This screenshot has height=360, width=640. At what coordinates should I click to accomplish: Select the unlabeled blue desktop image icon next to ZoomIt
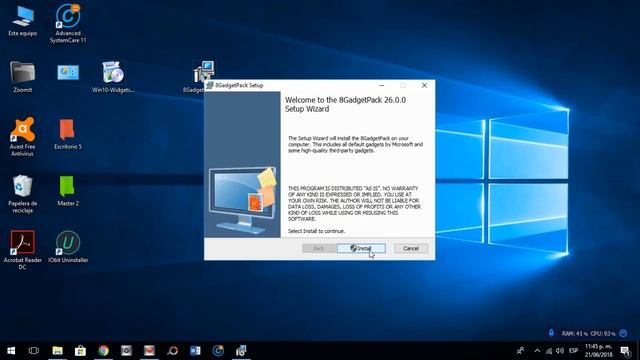click(68, 73)
